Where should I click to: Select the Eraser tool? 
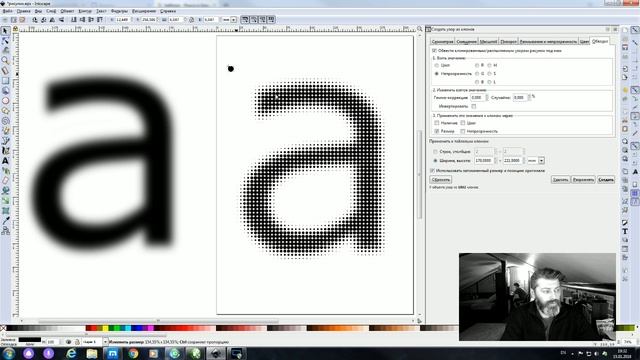(x=5, y=181)
